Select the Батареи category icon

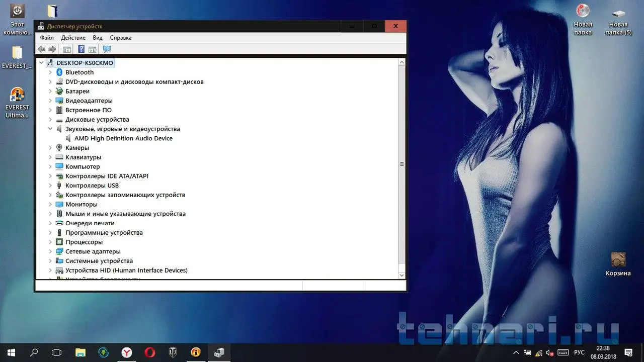[59, 92]
